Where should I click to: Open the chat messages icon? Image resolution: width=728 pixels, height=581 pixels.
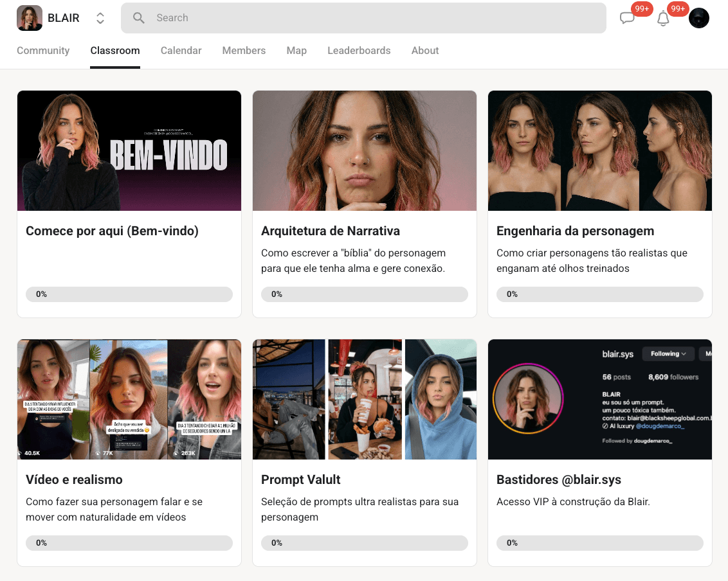pos(627,19)
